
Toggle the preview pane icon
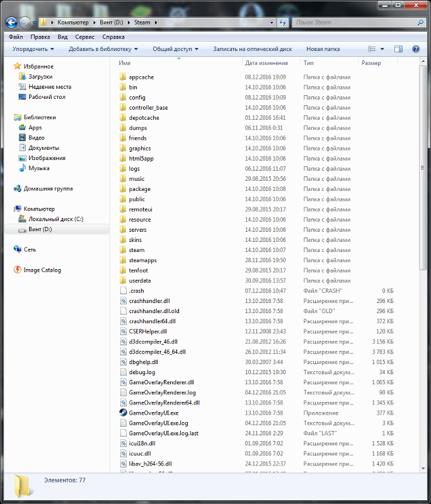(x=398, y=49)
